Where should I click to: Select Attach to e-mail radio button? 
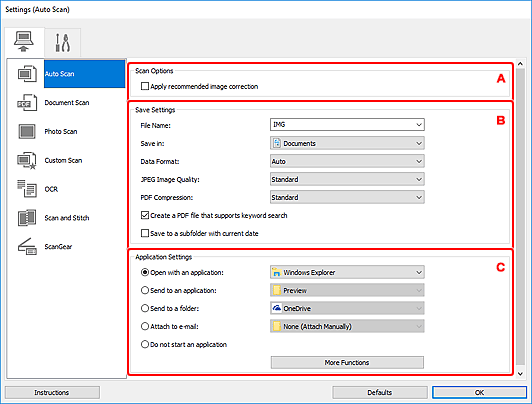145,326
